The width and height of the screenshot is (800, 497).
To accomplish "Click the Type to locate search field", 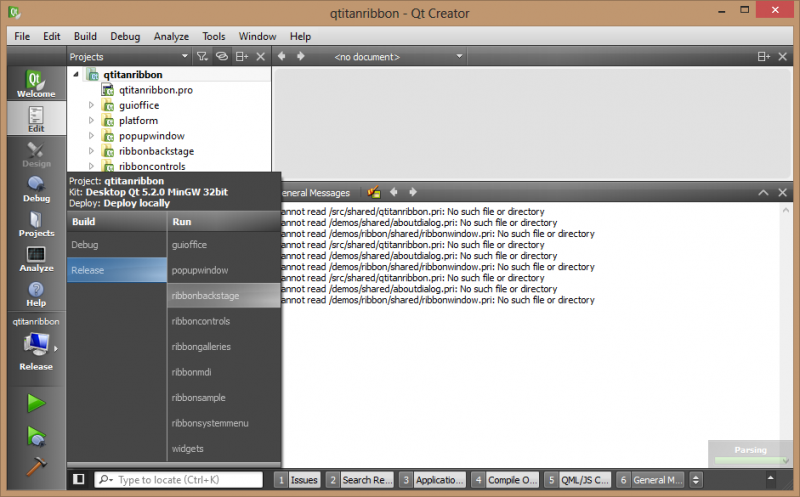I will (x=184, y=480).
